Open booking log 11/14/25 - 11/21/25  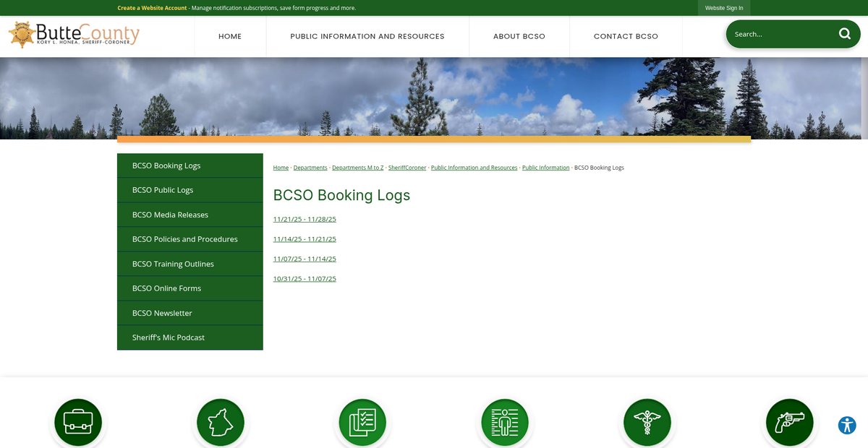[x=305, y=238]
